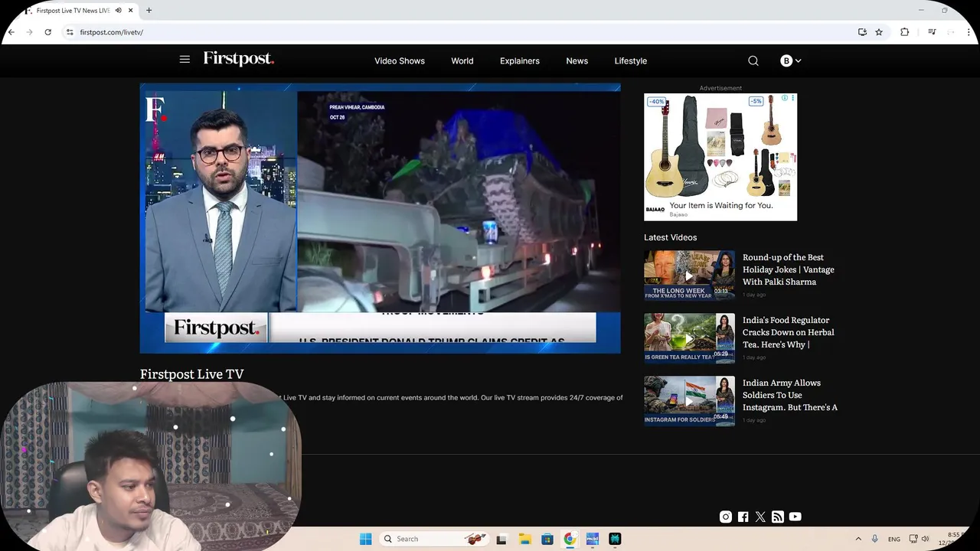Open Round-up of the Best Holiday Jokes link

click(789, 269)
